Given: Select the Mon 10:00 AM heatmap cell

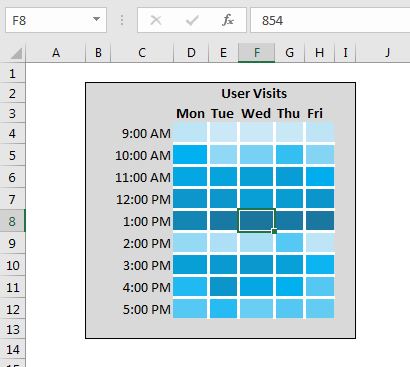Looking at the screenshot, I should click(190, 155).
